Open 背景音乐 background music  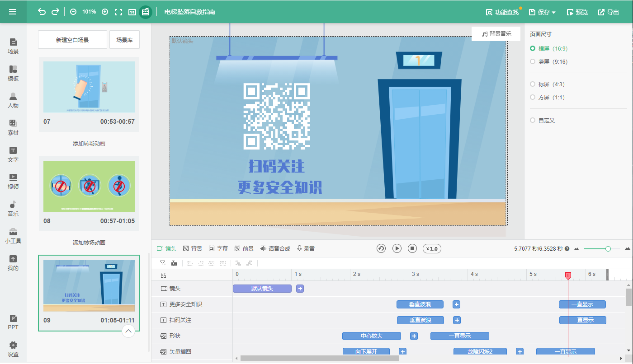pos(496,34)
